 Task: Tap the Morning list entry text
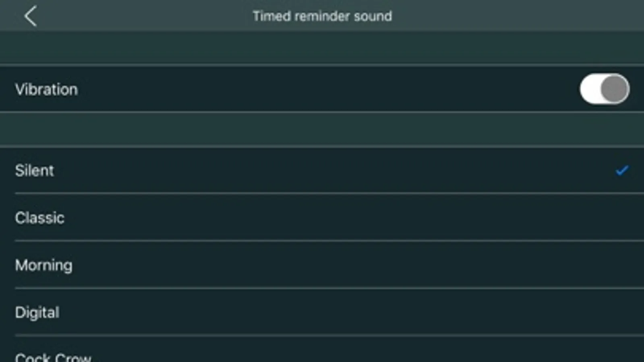coord(43,265)
